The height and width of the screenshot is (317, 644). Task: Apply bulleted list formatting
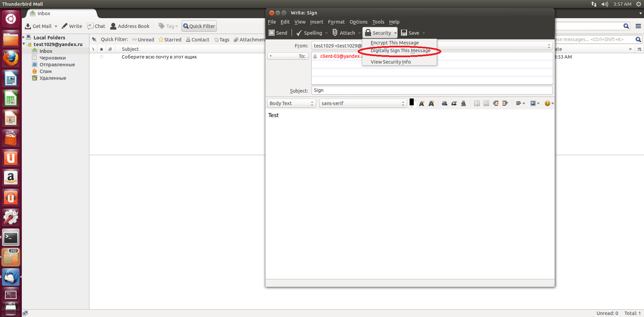pyautogui.click(x=477, y=103)
